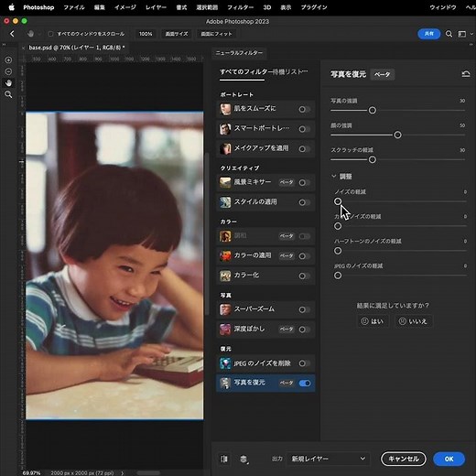Click the キャンセル button
476x476 pixels.
404,459
